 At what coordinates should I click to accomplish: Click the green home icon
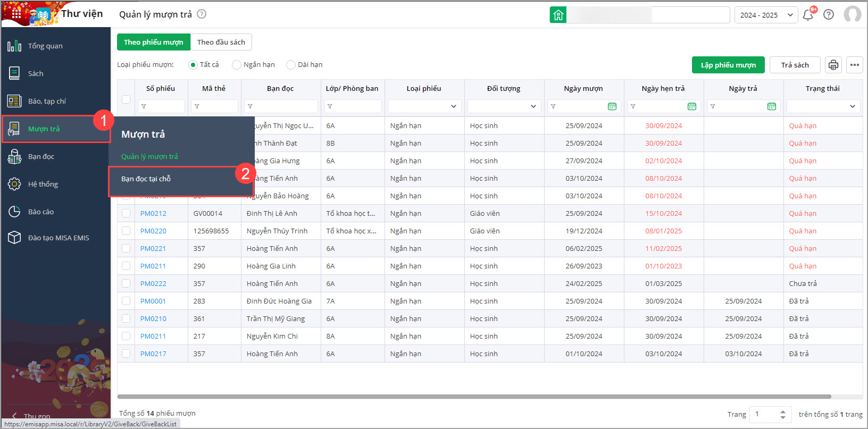[558, 15]
